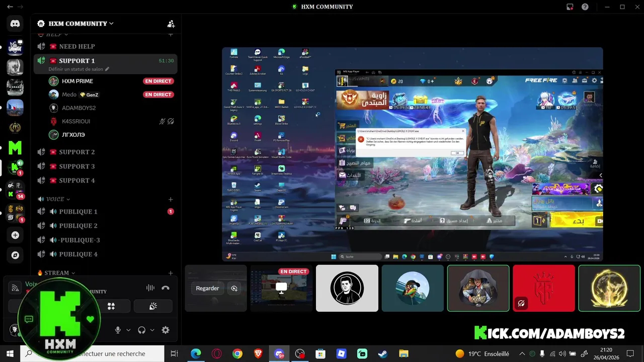Open the weather widget showing 19°C
This screenshot has width=644, height=362.
pos(482,354)
